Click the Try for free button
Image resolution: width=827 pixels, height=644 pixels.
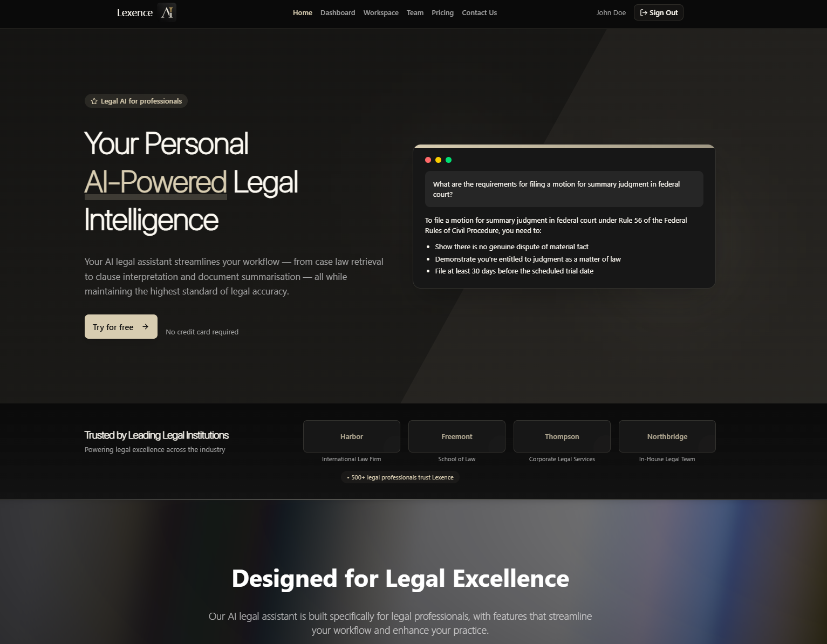[x=121, y=327]
